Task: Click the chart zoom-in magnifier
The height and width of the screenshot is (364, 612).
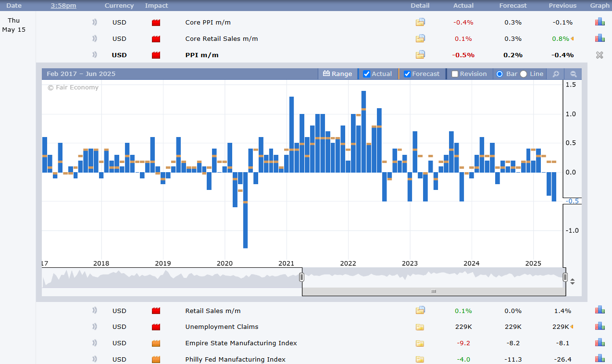Action: click(x=556, y=74)
